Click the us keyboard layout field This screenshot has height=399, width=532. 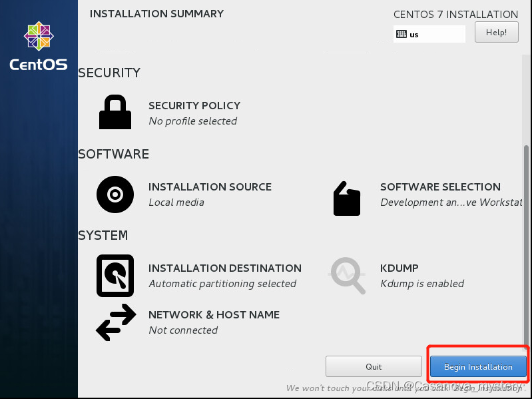click(429, 34)
